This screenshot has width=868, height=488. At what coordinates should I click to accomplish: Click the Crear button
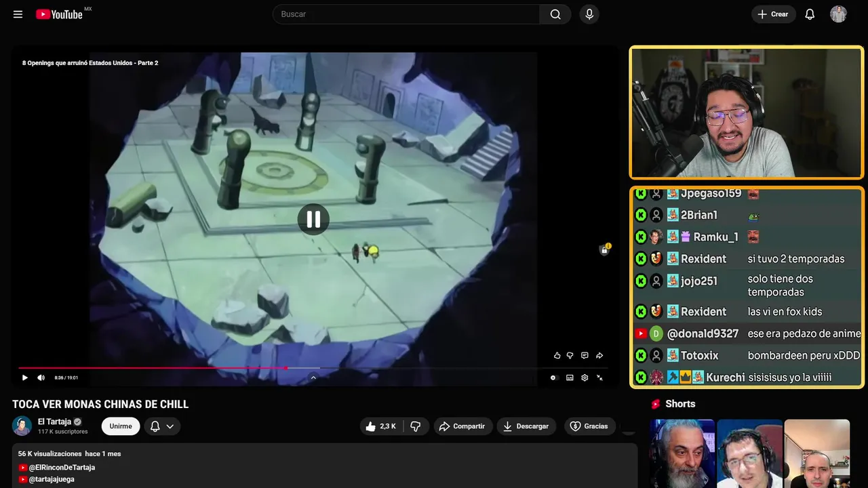773,14
